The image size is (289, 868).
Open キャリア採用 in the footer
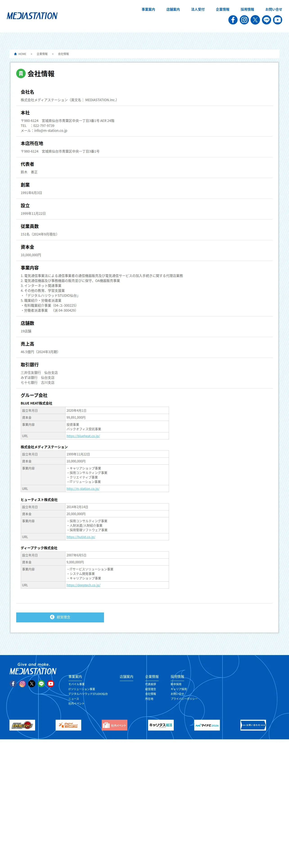(179, 689)
